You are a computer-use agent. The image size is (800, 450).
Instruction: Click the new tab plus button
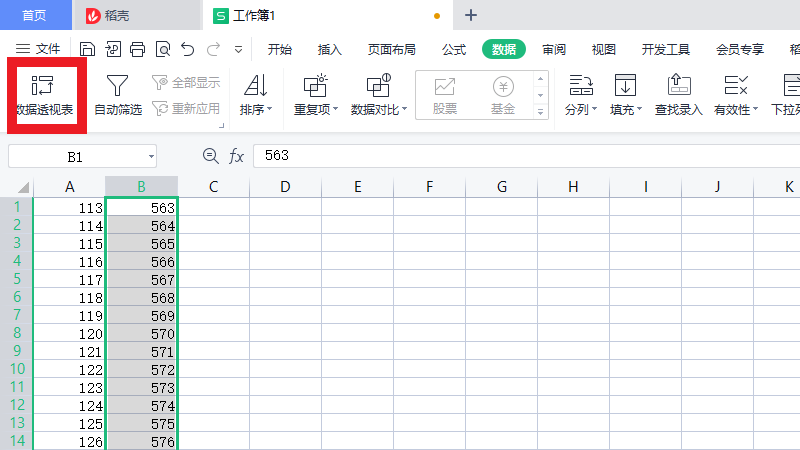click(471, 15)
